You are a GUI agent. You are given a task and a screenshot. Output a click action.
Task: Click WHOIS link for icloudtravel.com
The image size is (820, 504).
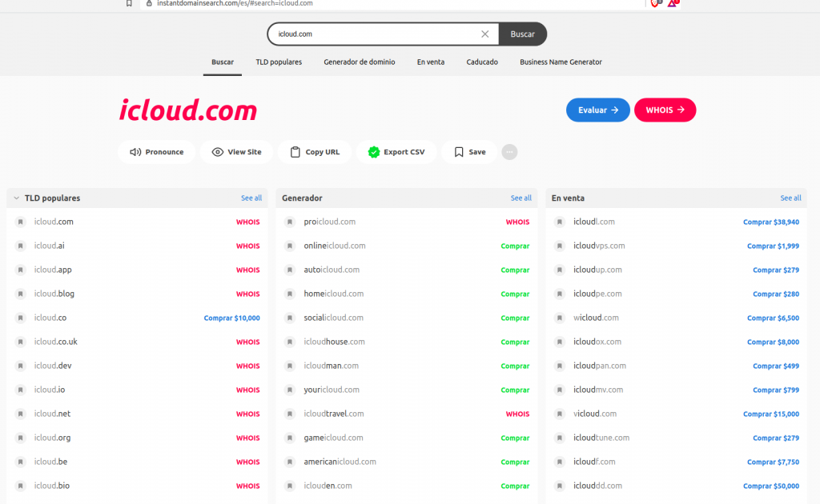518,414
